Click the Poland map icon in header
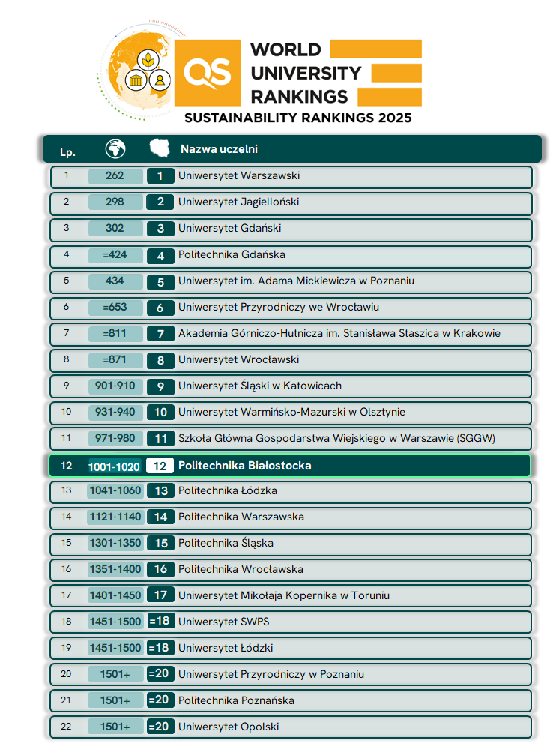This screenshot has height=756, width=556. point(160,148)
